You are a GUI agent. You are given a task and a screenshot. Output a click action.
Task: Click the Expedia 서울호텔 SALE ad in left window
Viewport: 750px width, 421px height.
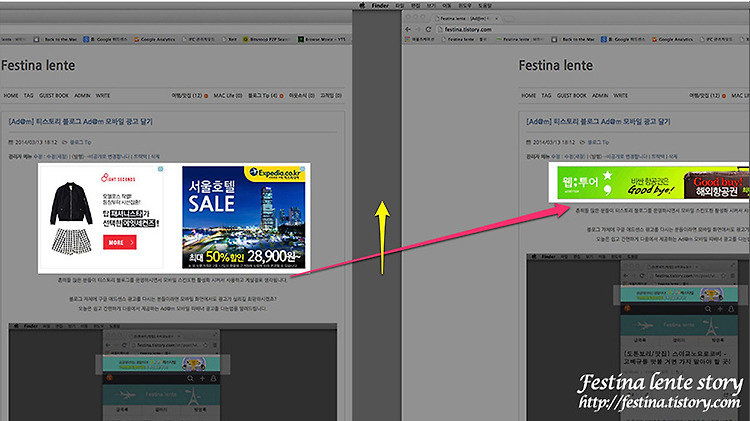(x=243, y=217)
